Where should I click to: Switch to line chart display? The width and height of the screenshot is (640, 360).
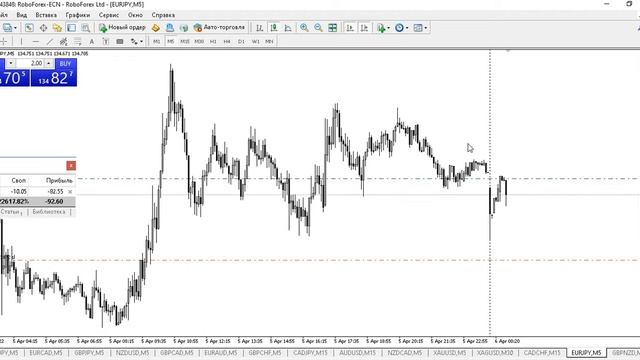[x=288, y=28]
